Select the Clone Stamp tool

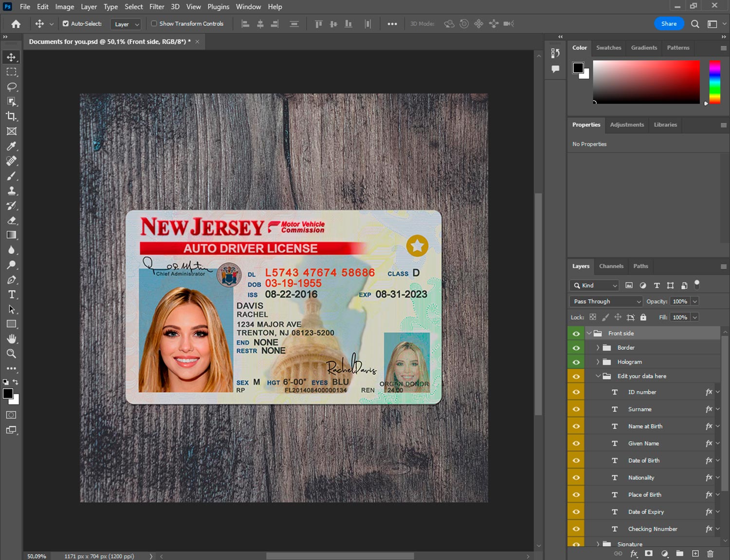click(x=11, y=191)
